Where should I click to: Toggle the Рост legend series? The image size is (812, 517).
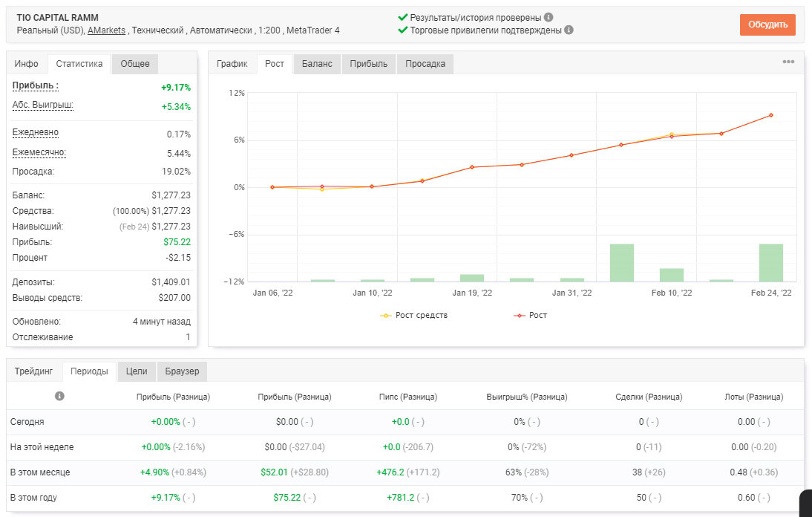(530, 315)
